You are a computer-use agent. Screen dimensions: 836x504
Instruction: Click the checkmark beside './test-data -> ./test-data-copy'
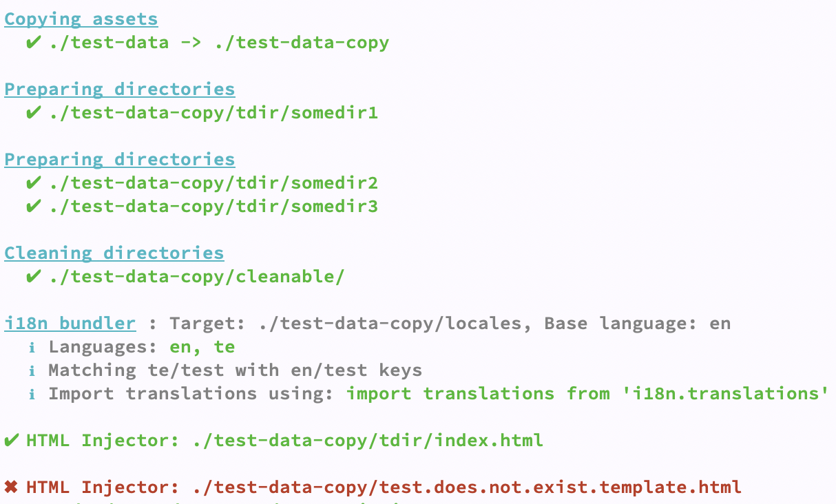(33, 43)
